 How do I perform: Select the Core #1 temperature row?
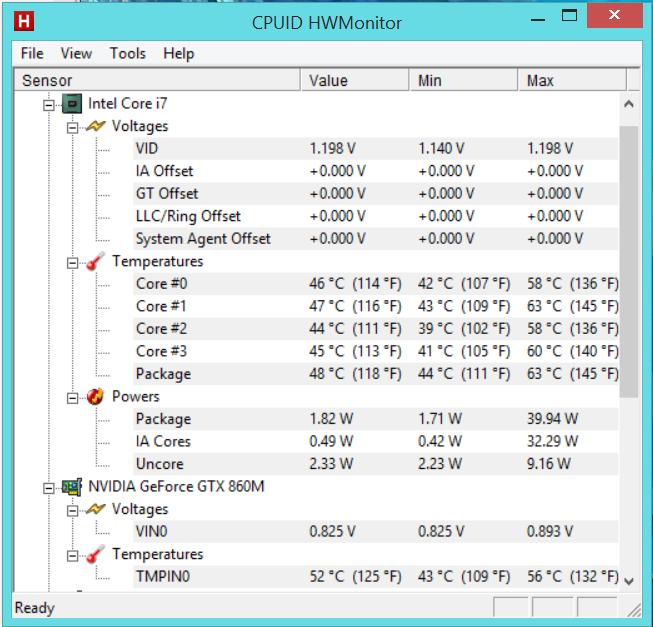(x=376, y=306)
